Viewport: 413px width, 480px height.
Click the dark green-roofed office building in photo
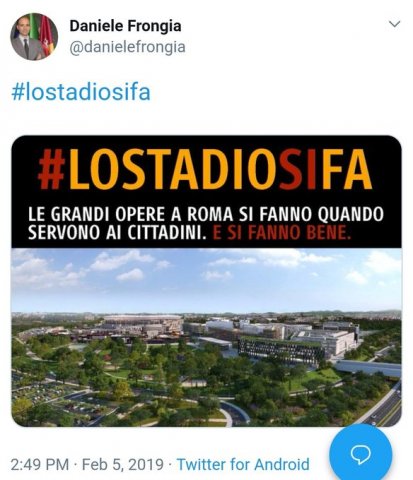(x=280, y=349)
